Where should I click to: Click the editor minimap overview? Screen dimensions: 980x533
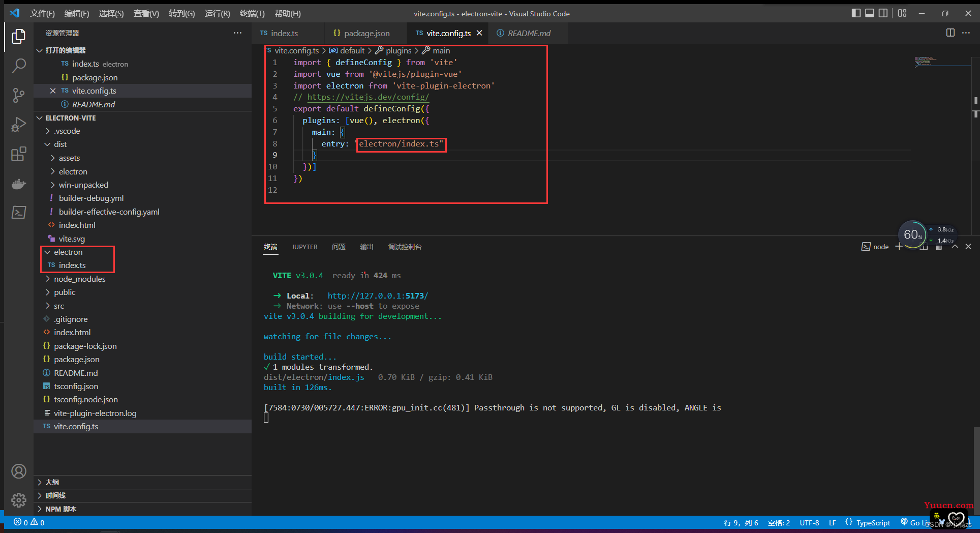click(x=942, y=62)
